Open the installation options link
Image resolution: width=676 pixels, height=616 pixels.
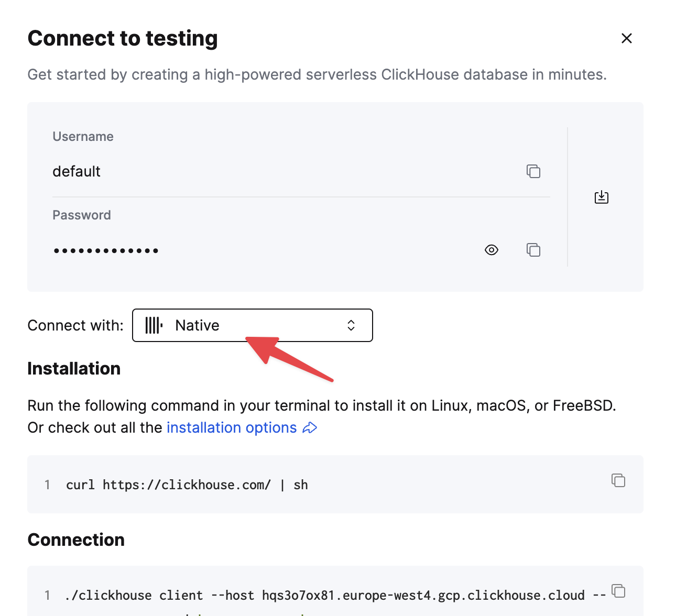(x=231, y=427)
